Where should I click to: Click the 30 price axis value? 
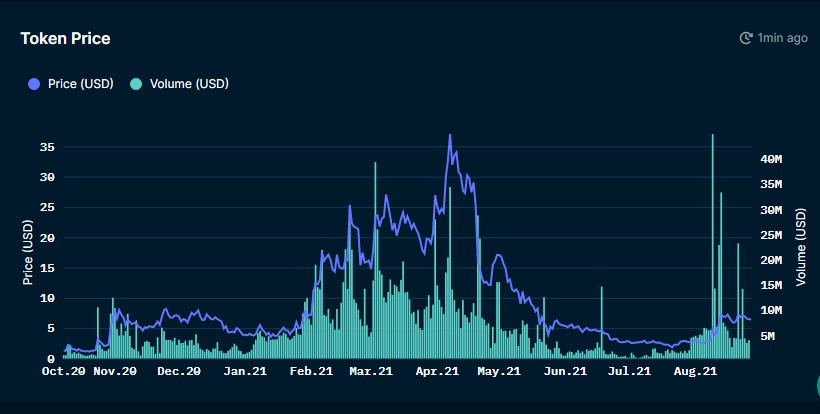[x=47, y=177]
